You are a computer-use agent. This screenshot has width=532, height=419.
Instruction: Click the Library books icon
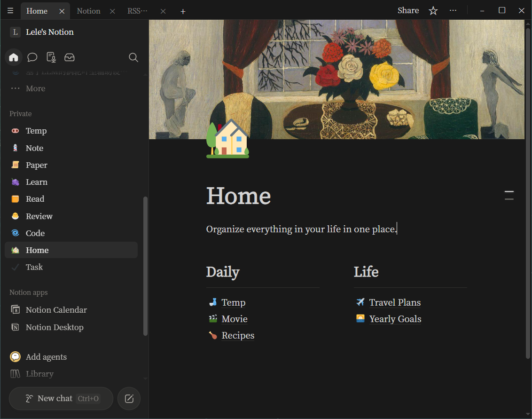point(15,374)
